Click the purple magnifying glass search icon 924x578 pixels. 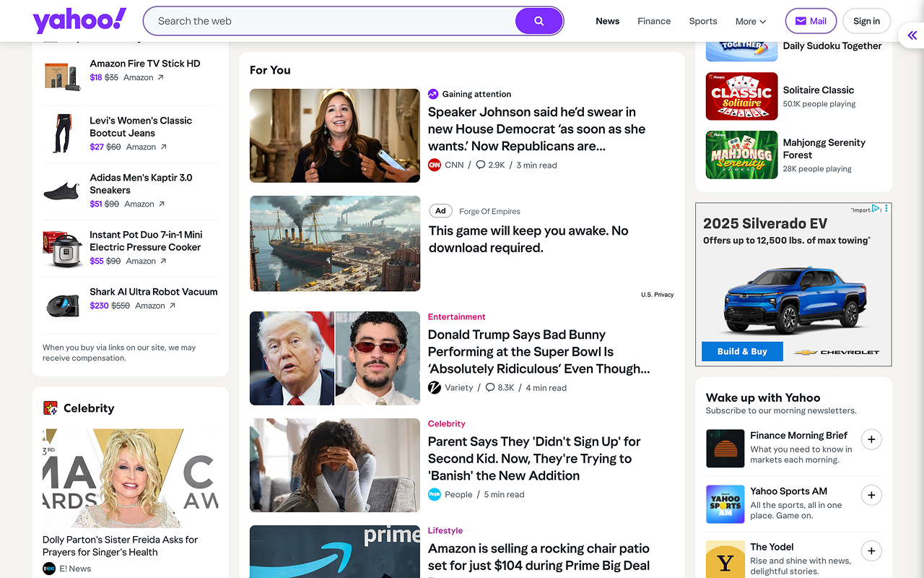click(x=539, y=21)
